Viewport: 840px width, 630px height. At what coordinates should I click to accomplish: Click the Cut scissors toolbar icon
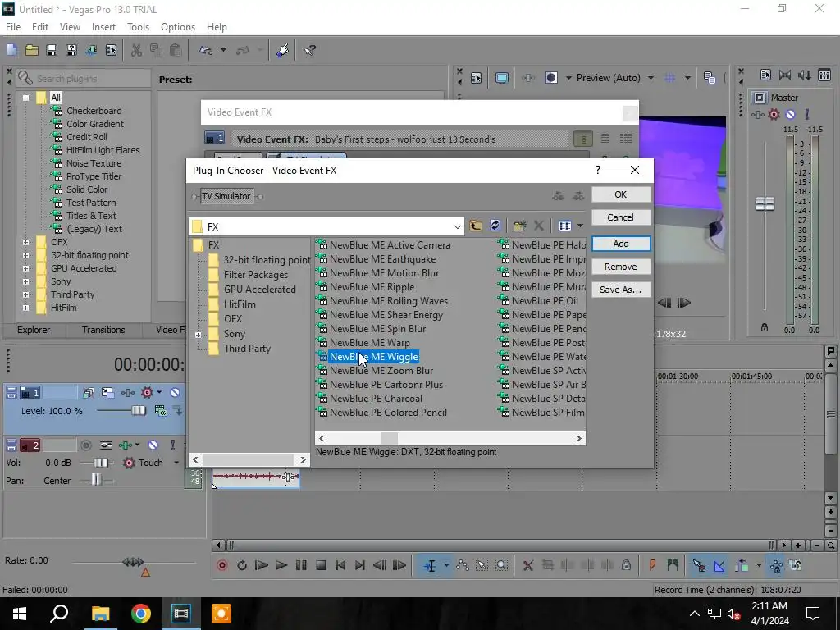click(137, 50)
